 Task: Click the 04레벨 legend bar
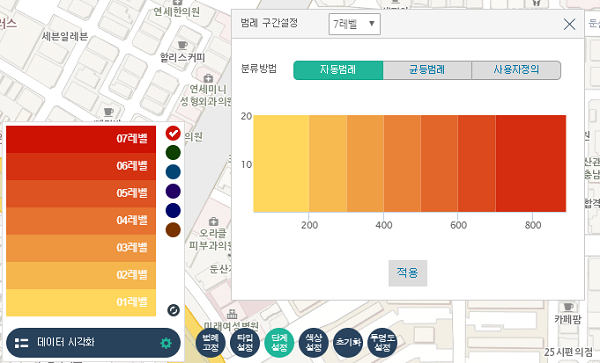(81, 221)
